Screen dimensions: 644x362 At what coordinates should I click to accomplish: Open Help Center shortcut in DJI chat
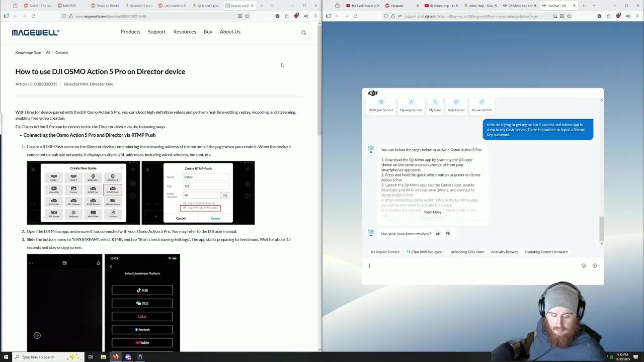point(456,106)
